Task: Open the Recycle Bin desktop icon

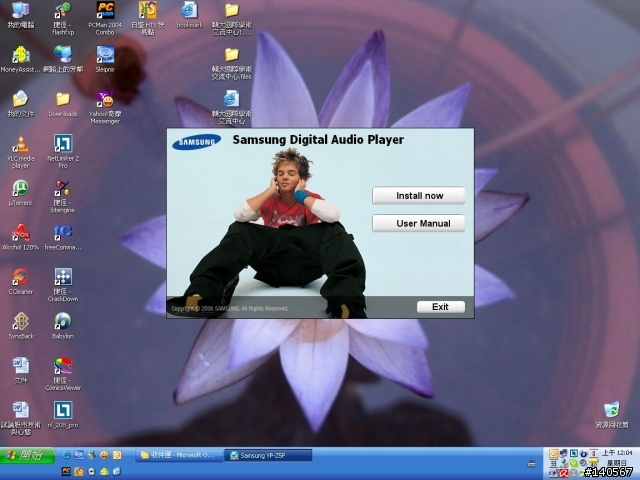Action: coord(611,415)
